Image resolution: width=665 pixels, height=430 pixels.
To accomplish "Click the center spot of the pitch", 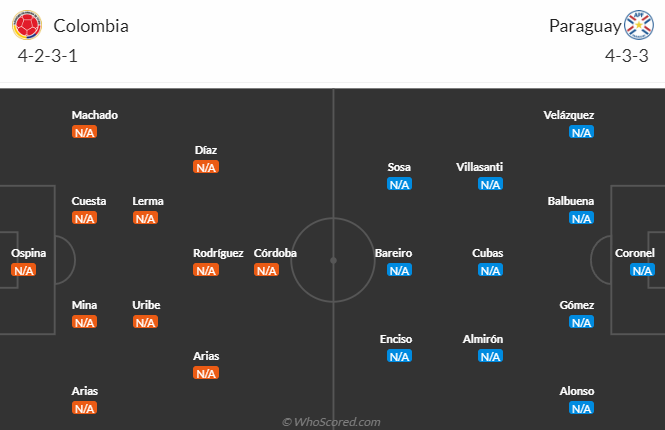I will click(x=333, y=259).
